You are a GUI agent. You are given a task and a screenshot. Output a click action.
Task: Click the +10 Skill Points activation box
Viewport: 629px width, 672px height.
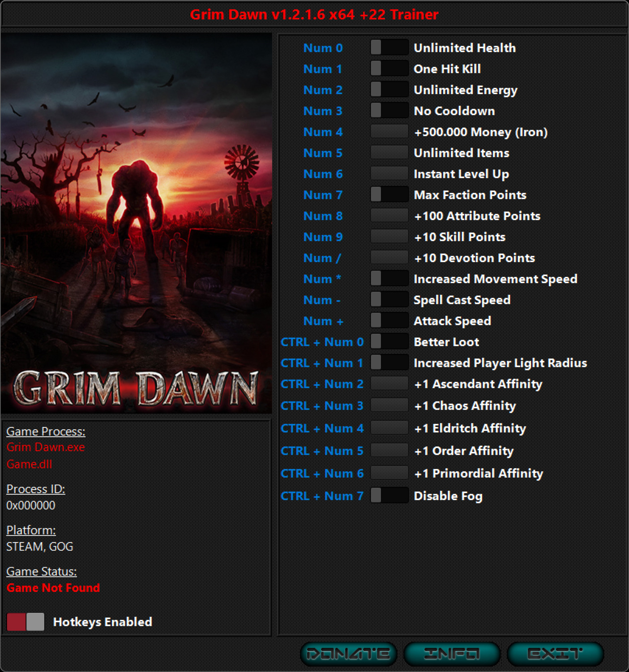pos(389,237)
